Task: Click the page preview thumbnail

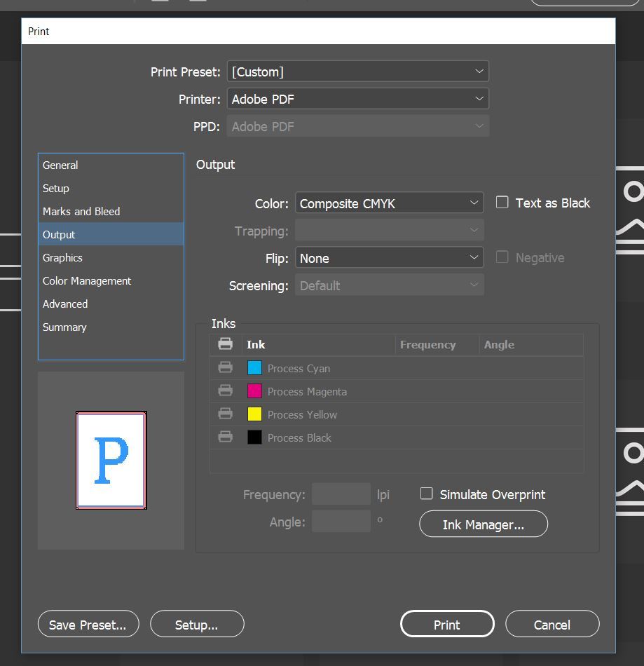Action: pyautogui.click(x=111, y=461)
